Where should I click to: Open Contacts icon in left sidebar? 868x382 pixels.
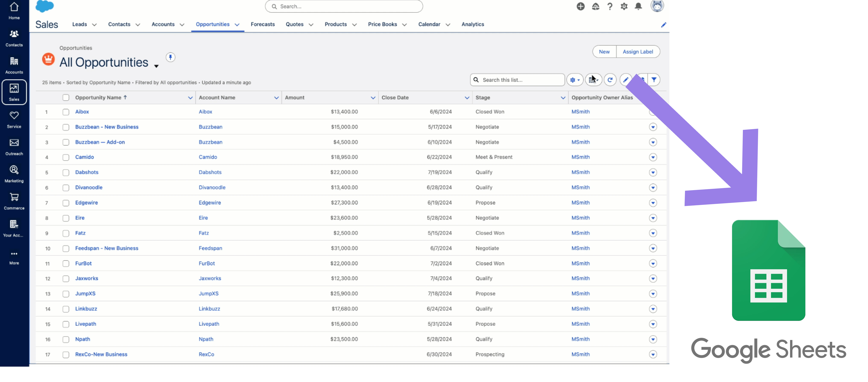coord(14,38)
